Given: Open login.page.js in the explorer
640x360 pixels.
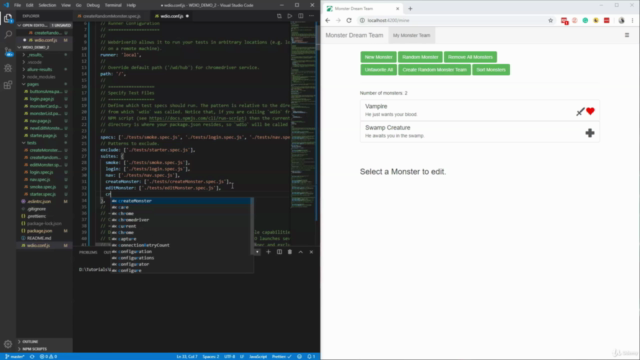Looking at the screenshot, I should click(x=42, y=99).
